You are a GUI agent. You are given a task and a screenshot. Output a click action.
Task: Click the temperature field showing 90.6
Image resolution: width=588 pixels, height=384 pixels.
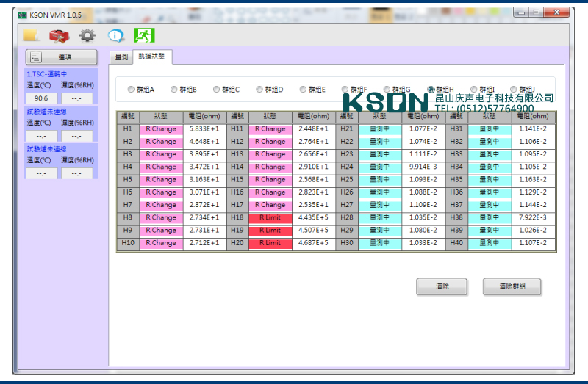pyautogui.click(x=41, y=98)
